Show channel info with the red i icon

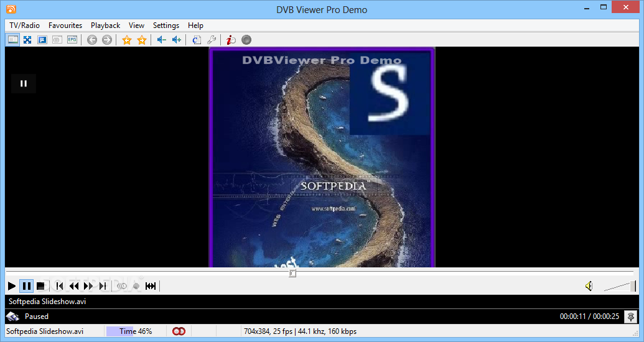(231, 40)
